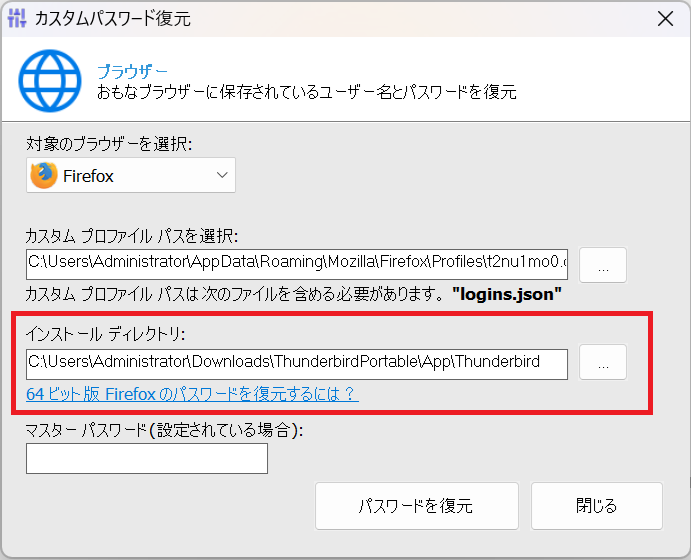
Task: Click the マスター パスワード label text
Action: tap(164, 430)
